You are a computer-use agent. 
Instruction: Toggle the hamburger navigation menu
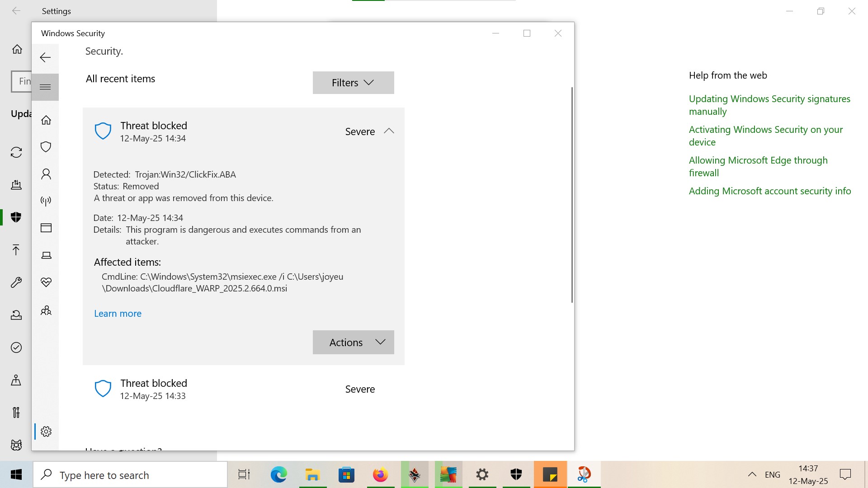45,87
